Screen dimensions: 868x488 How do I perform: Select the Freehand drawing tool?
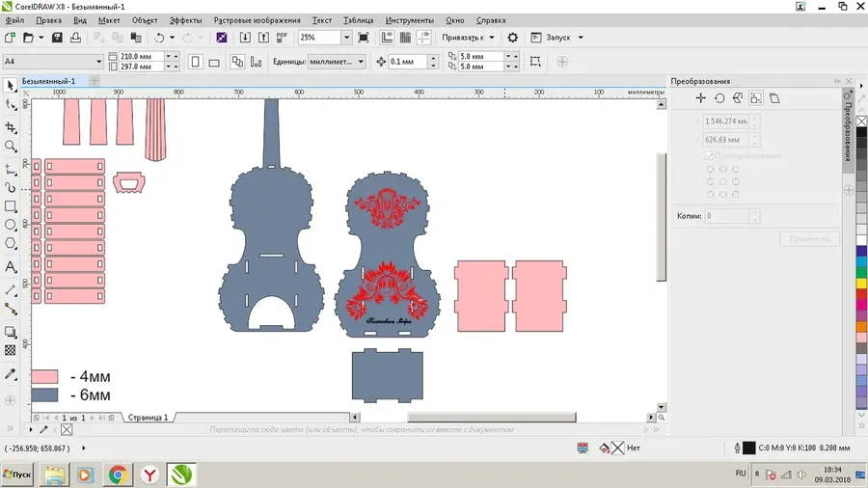click(x=10, y=170)
